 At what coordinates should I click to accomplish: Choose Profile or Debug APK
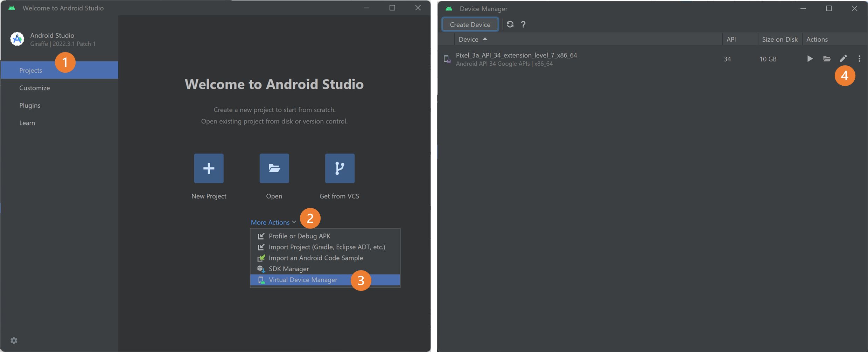pos(325,236)
